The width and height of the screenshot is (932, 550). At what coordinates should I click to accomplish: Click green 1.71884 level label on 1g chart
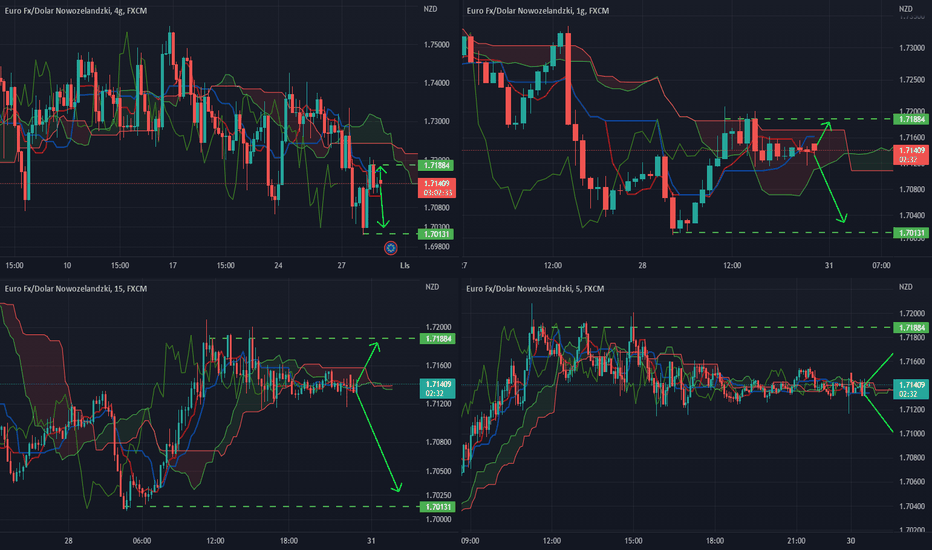pos(911,119)
